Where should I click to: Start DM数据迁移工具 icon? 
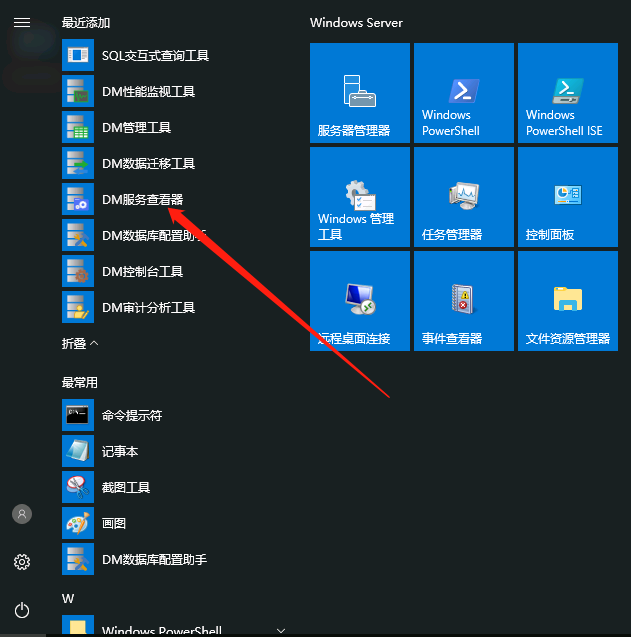(78, 163)
